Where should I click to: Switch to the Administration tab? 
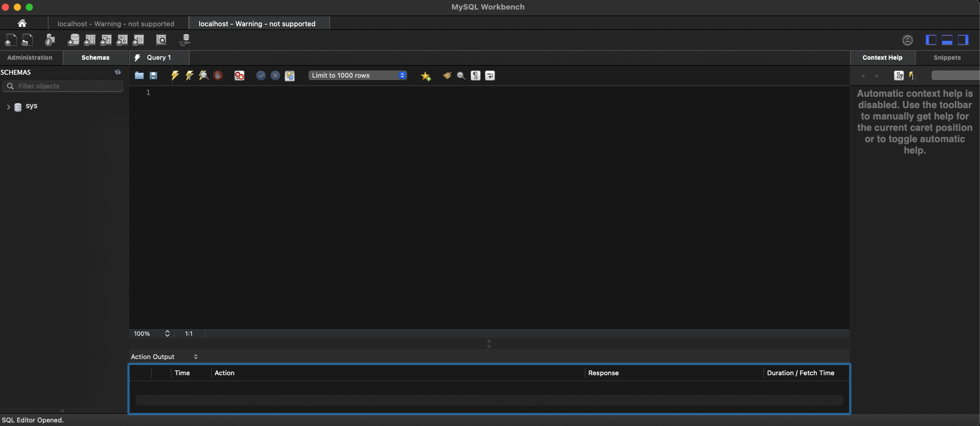30,58
